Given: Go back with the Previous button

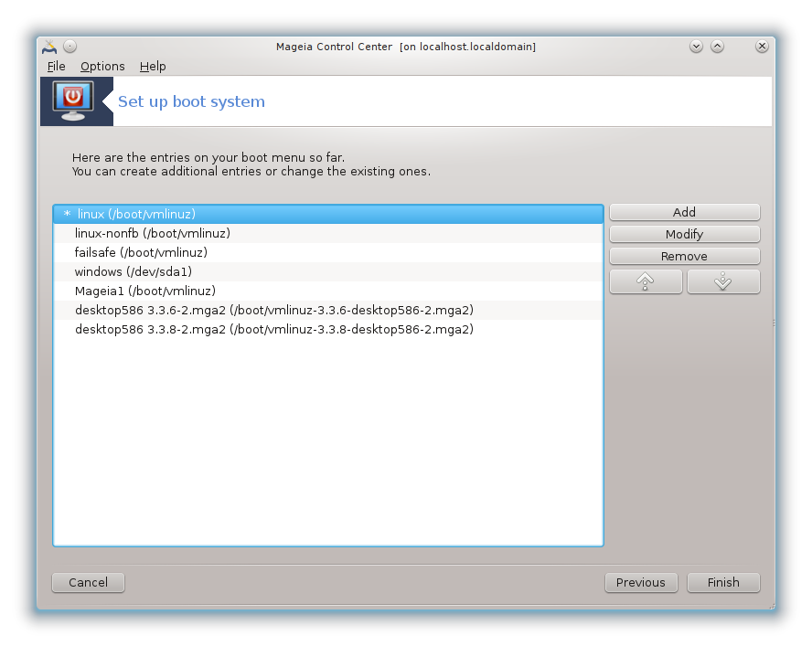Looking at the screenshot, I should pos(641,582).
